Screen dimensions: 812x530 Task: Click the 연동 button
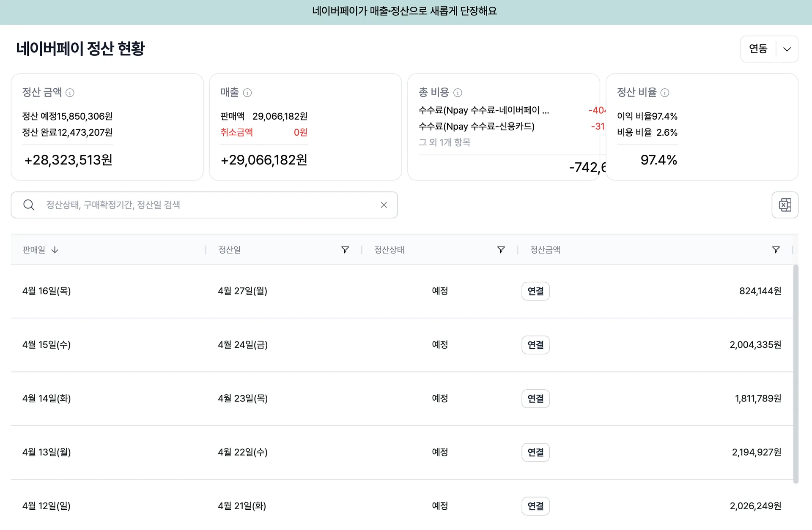pos(758,49)
